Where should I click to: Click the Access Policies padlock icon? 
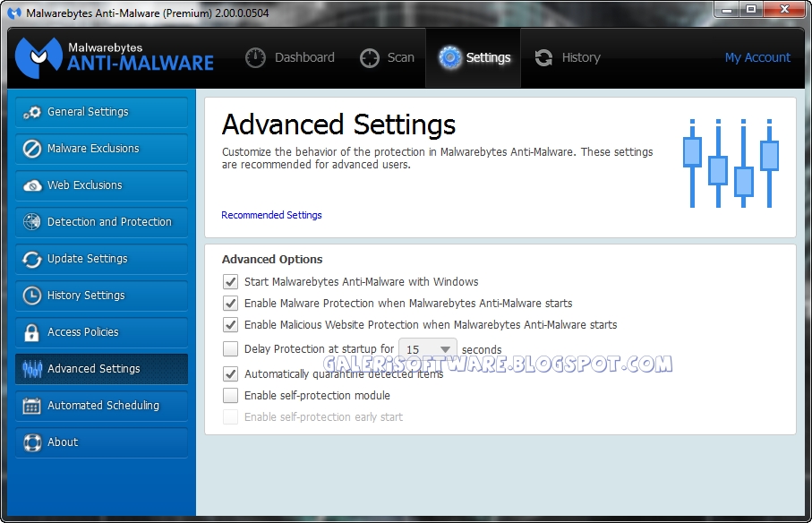point(31,332)
